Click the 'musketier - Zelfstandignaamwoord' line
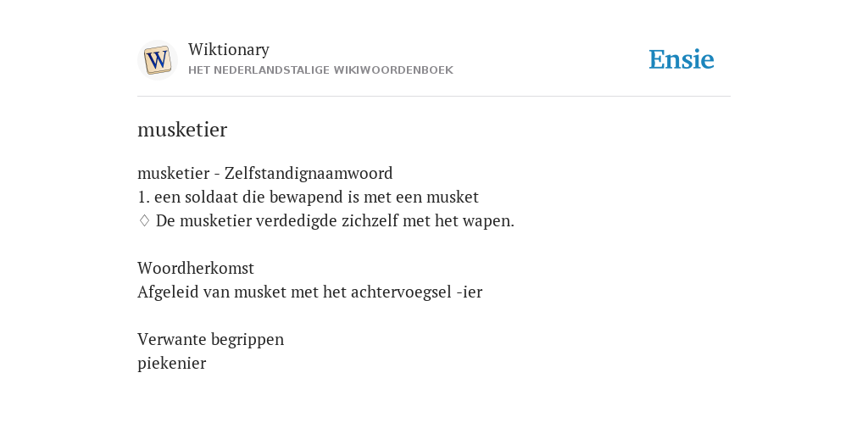 [x=265, y=173]
